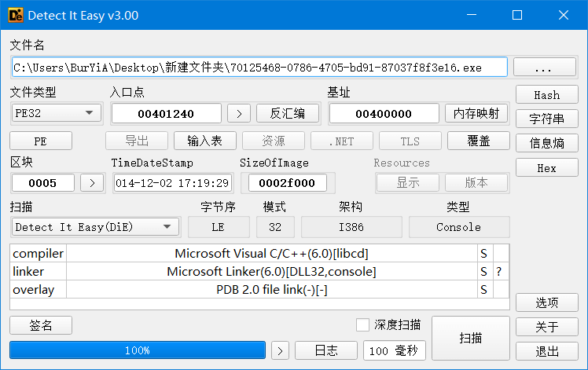Click the 100% scan progress bar
The height and width of the screenshot is (370, 588).
click(x=138, y=350)
